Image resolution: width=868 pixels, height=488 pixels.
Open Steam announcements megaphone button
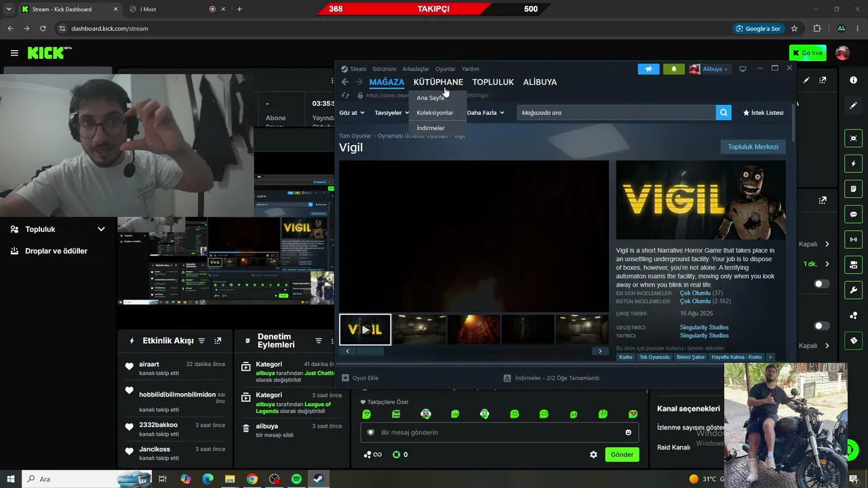coord(648,69)
